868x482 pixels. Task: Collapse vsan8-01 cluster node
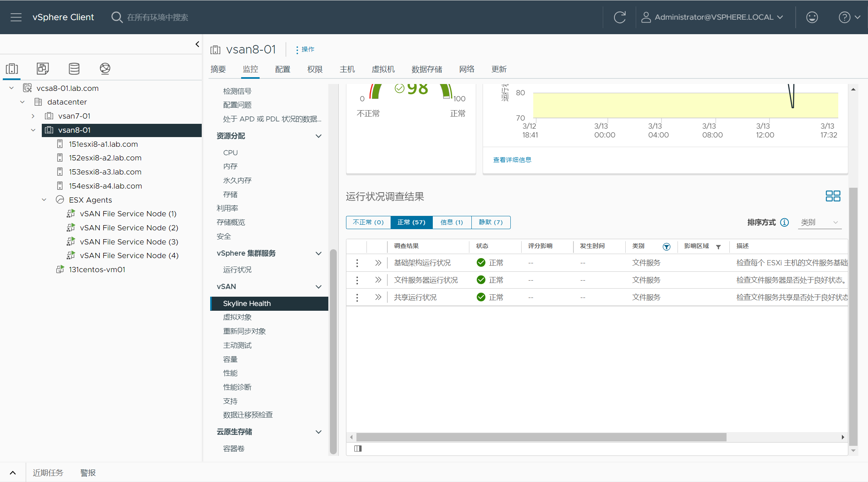[33, 130]
